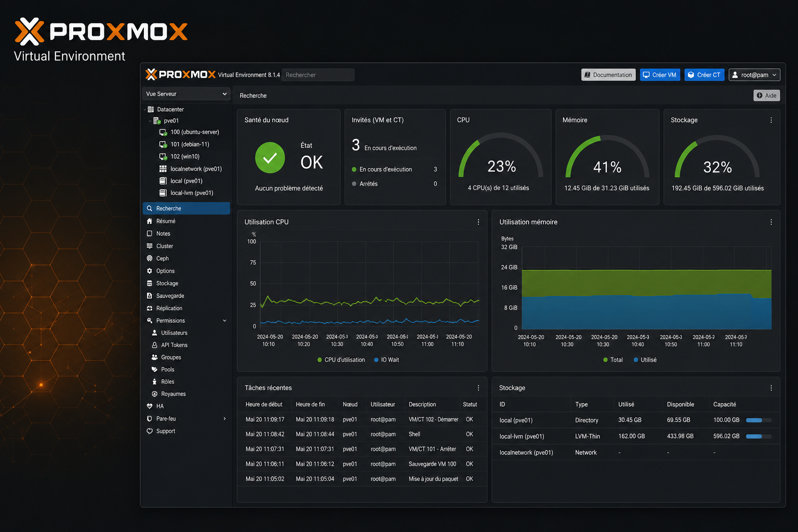Click the Pare-feu shield icon
Viewport: 798px width, 532px height.
click(x=150, y=419)
